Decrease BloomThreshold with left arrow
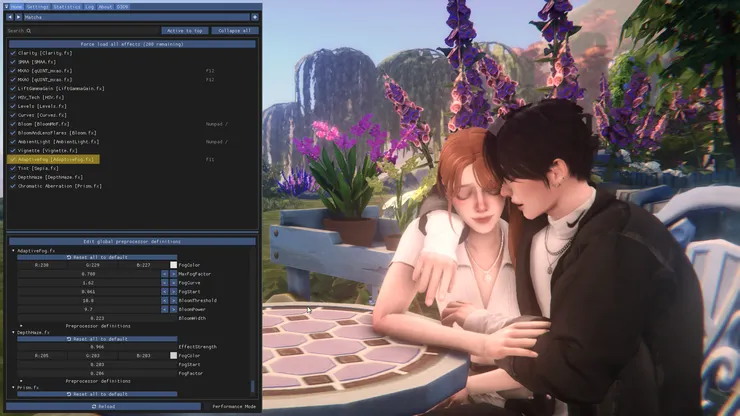 pyautogui.click(x=164, y=300)
